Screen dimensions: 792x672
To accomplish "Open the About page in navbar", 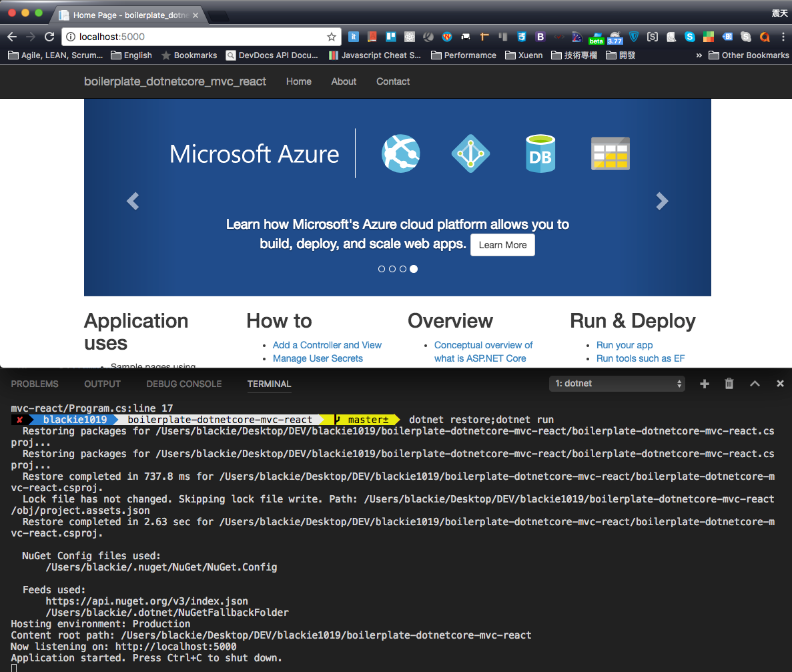I will point(344,81).
